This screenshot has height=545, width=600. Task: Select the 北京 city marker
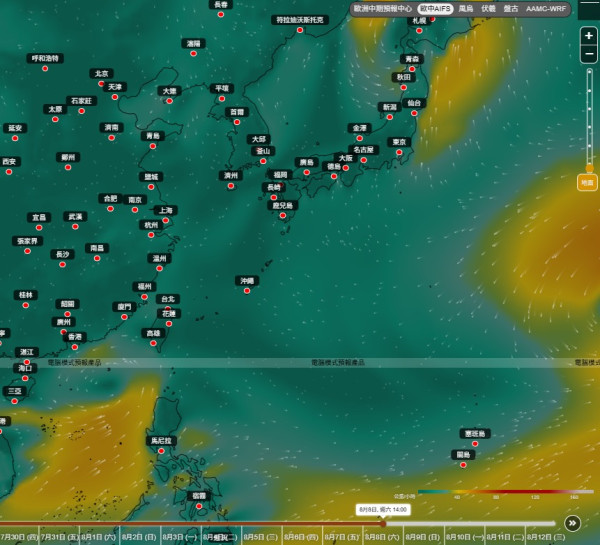(x=101, y=83)
